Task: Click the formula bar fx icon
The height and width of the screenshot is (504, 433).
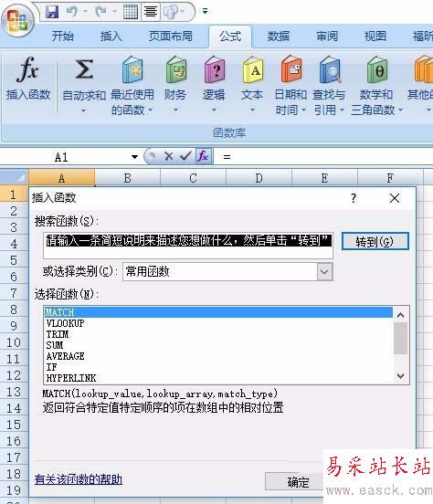Action: coord(204,156)
